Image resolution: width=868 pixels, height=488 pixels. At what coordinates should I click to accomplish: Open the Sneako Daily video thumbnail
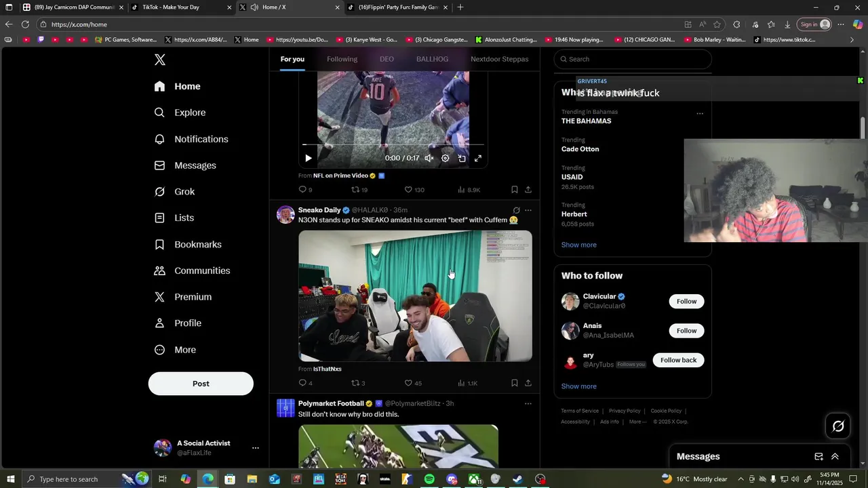click(415, 296)
